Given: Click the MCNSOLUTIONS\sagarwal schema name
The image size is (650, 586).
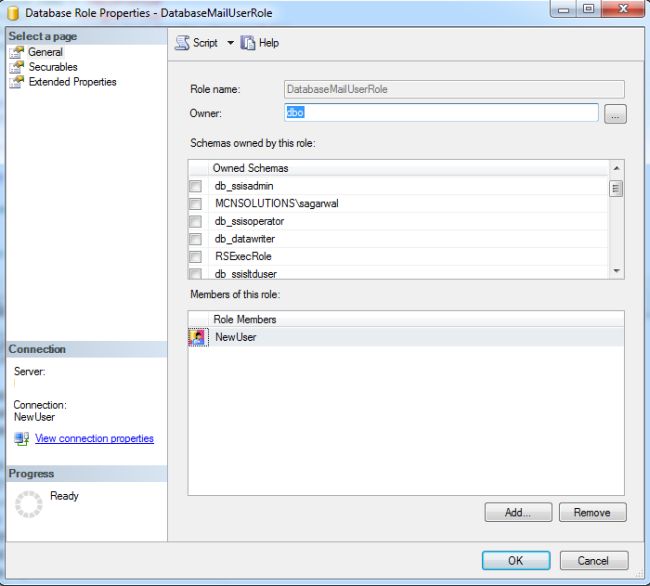Looking at the screenshot, I should click(276, 203).
